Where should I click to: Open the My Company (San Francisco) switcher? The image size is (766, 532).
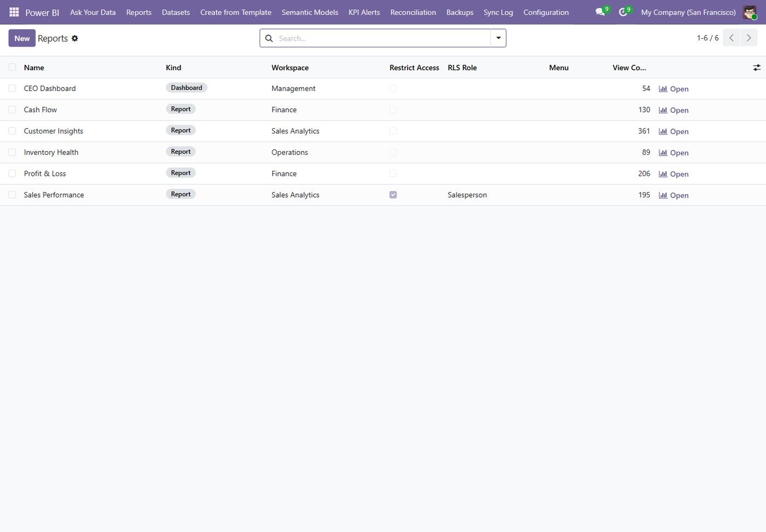pos(688,12)
